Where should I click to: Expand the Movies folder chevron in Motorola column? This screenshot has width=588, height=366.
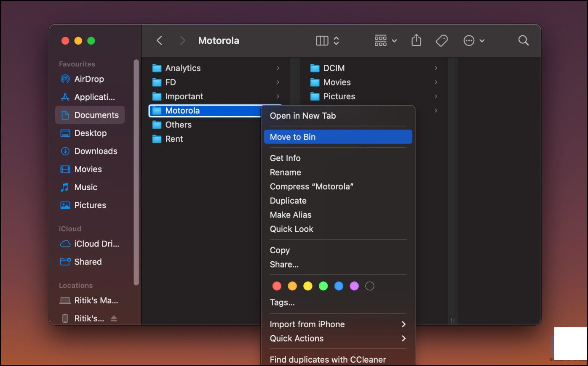tap(436, 82)
